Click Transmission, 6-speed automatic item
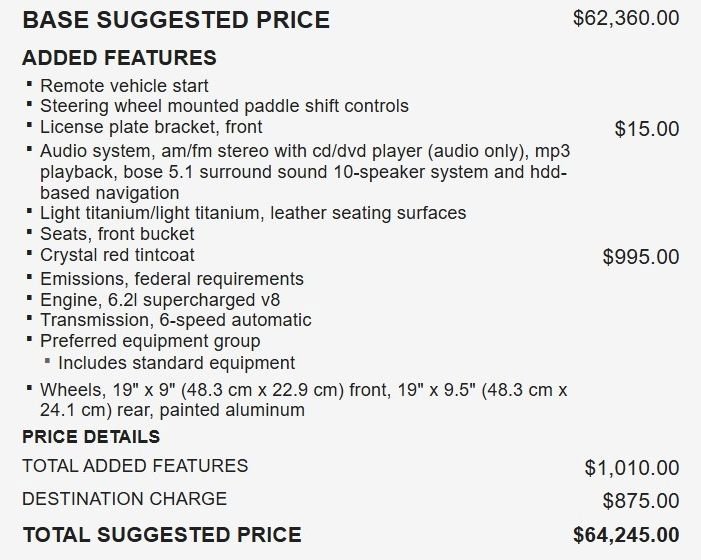The width and height of the screenshot is (701, 560). click(x=176, y=320)
